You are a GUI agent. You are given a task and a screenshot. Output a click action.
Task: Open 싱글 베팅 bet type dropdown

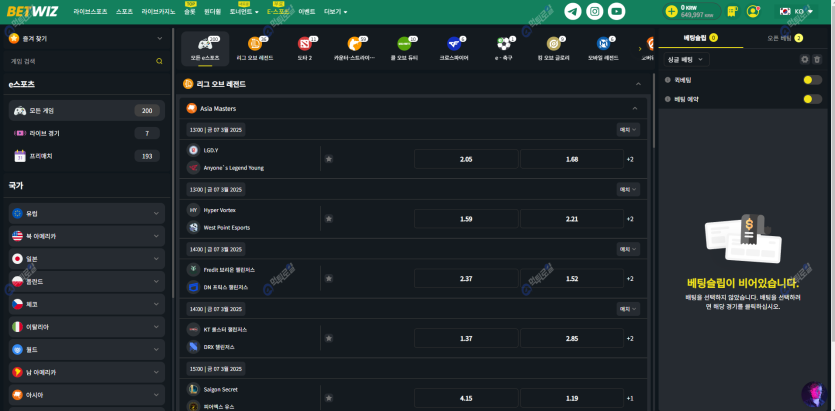click(x=686, y=60)
